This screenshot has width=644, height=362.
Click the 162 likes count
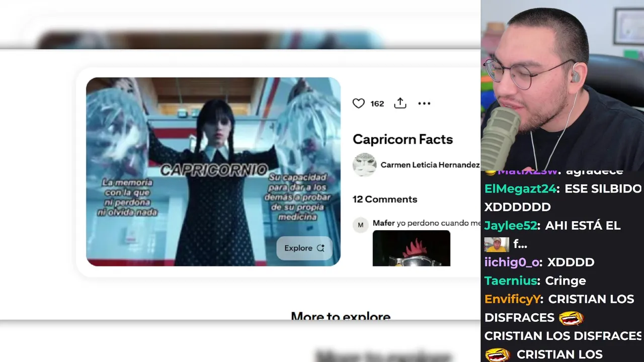tap(377, 104)
